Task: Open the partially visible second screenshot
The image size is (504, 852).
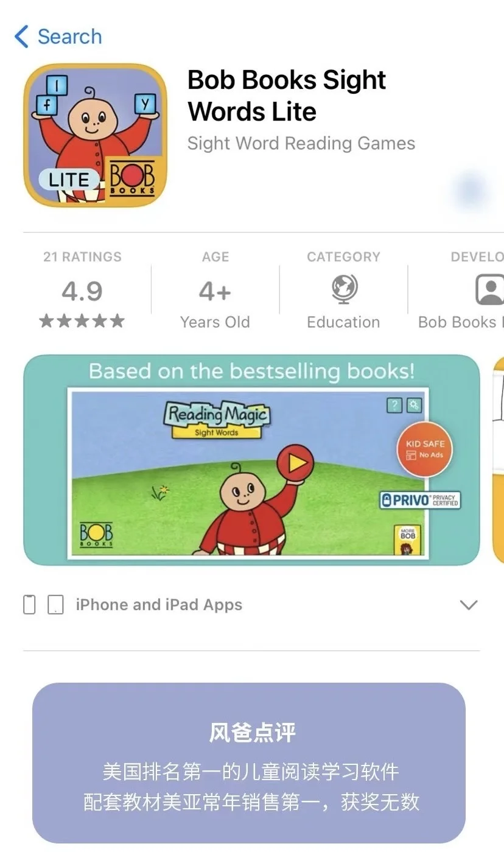Action: (x=498, y=460)
